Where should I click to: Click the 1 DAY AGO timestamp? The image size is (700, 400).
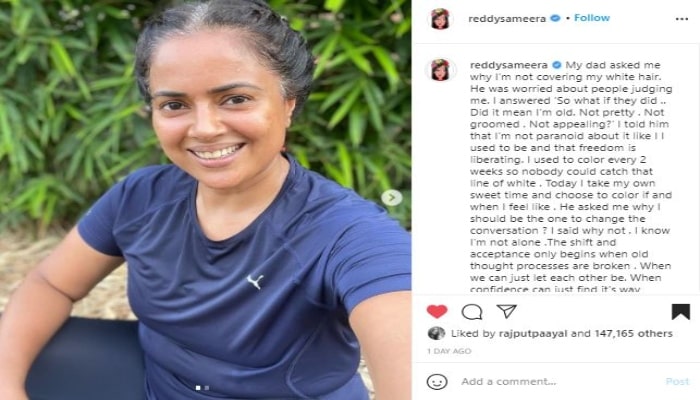pos(449,351)
